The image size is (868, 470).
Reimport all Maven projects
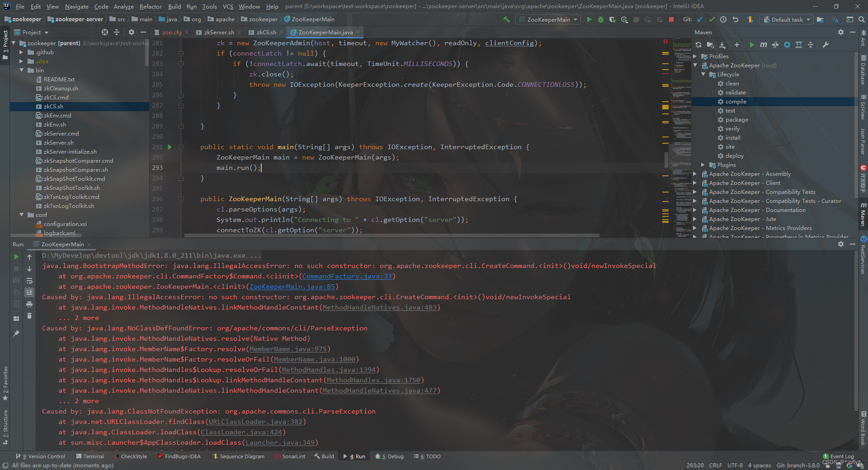pos(698,45)
